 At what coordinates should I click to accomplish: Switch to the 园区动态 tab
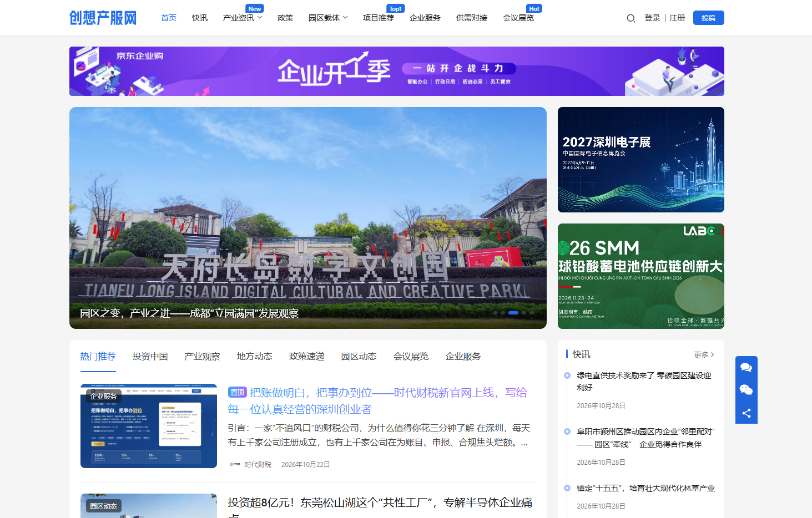[x=359, y=356]
